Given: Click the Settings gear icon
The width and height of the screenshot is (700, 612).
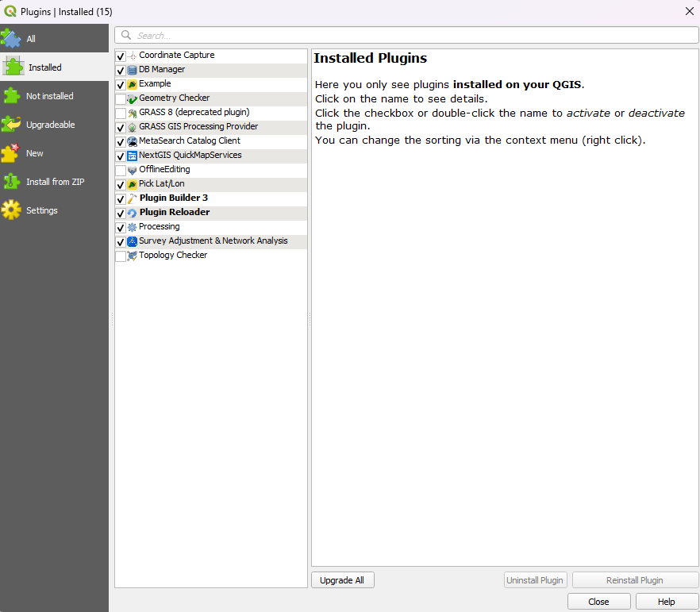Looking at the screenshot, I should click(11, 210).
